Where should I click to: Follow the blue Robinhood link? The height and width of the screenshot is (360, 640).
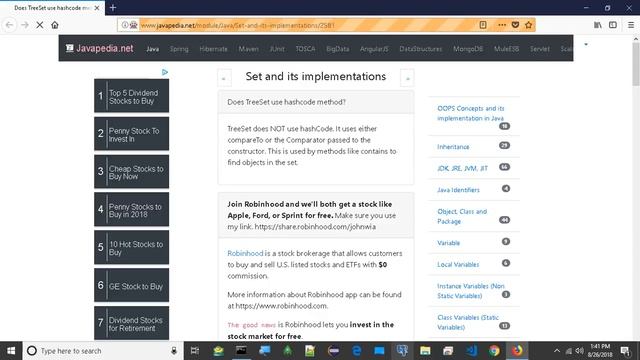click(x=245, y=253)
